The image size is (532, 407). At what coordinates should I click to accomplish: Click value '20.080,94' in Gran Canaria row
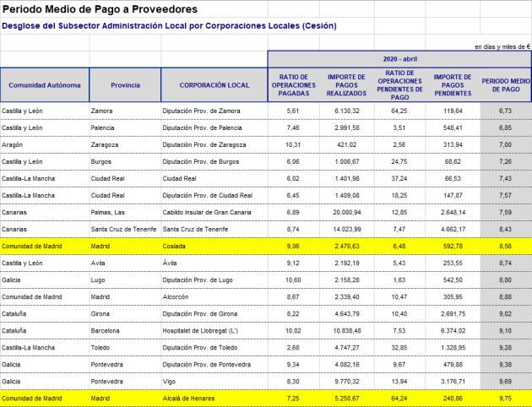[347, 212]
